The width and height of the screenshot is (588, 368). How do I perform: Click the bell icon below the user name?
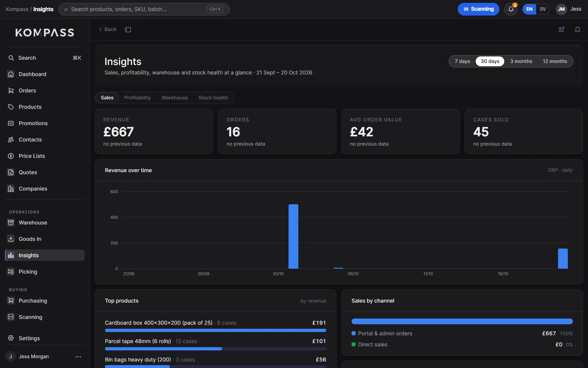coord(577,29)
